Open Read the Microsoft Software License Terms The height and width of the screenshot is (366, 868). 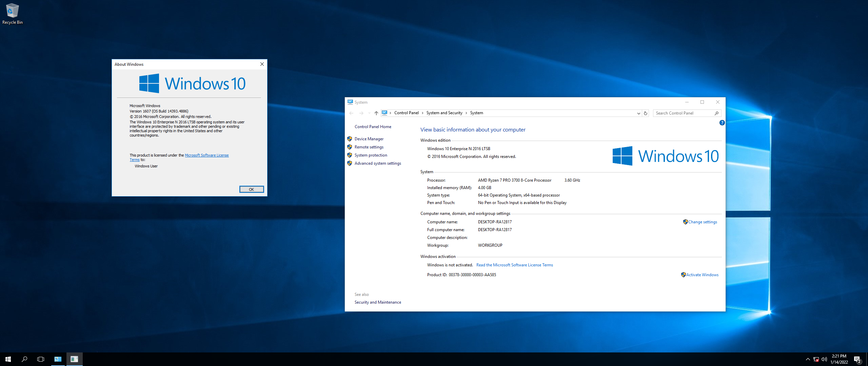point(515,265)
